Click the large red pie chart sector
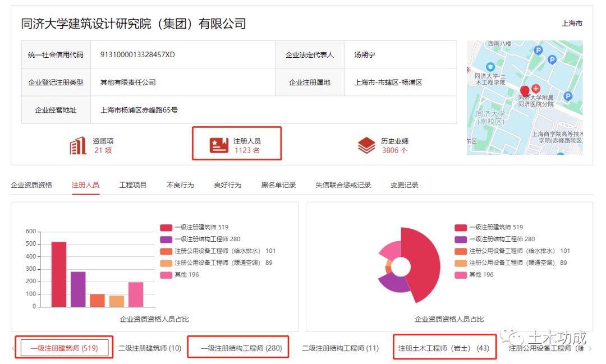The height and width of the screenshot is (364, 606). click(x=424, y=265)
